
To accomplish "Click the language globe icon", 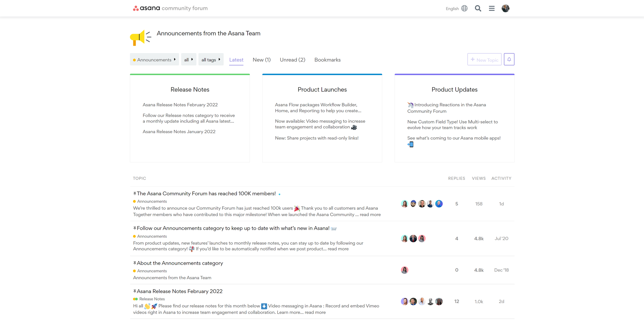I will coord(464,8).
